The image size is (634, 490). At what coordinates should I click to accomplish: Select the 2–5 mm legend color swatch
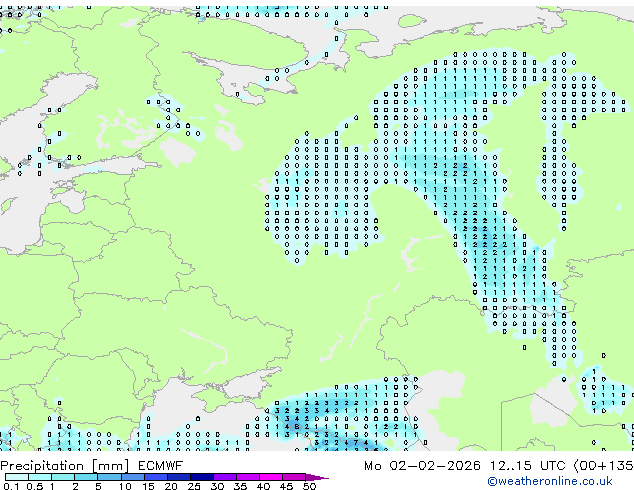86,477
